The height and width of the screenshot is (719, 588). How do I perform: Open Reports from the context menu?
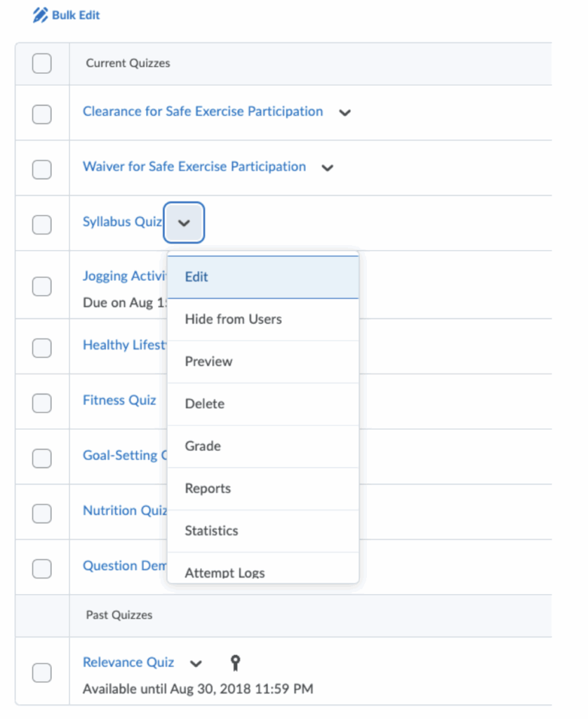click(208, 489)
